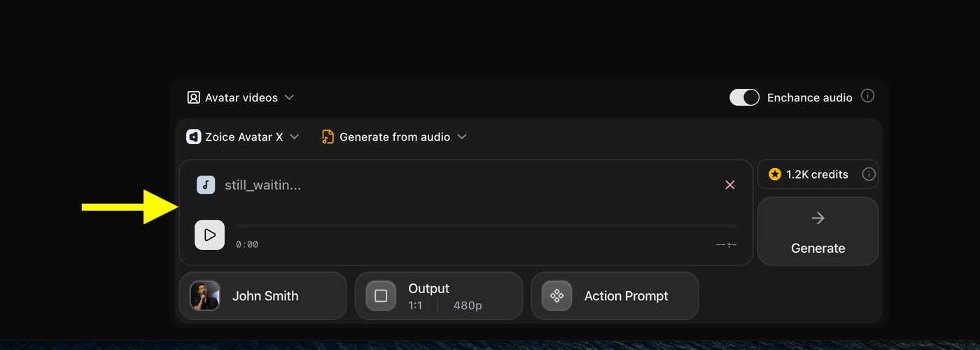Click the Action Prompt diamond icon
This screenshot has height=350, width=980.
point(557,295)
